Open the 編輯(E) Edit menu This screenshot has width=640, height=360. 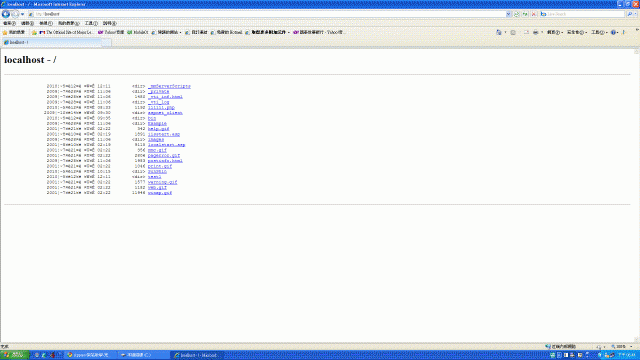tap(27, 23)
